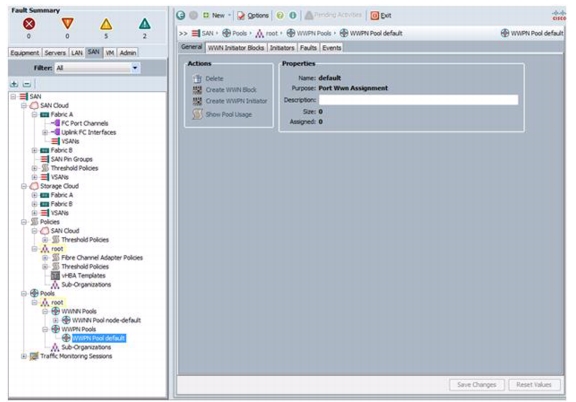
Task: Click the Storage Cloud cloud icon
Action: point(34,186)
